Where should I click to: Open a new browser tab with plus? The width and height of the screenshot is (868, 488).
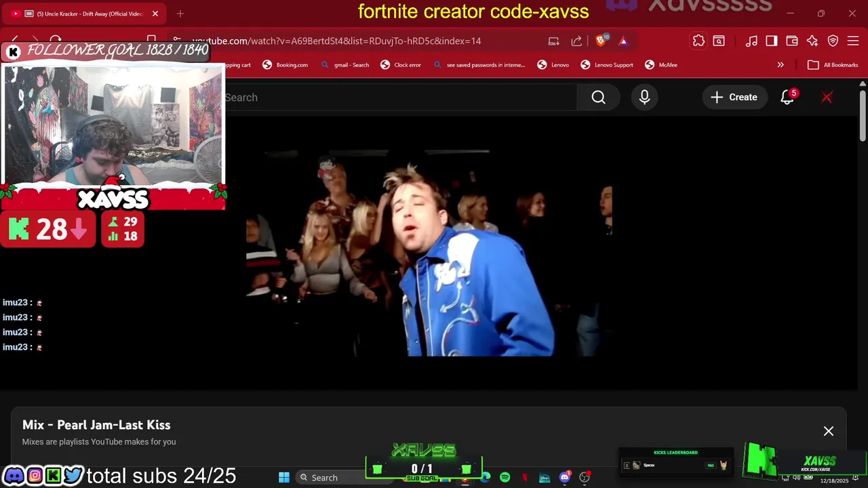180,14
